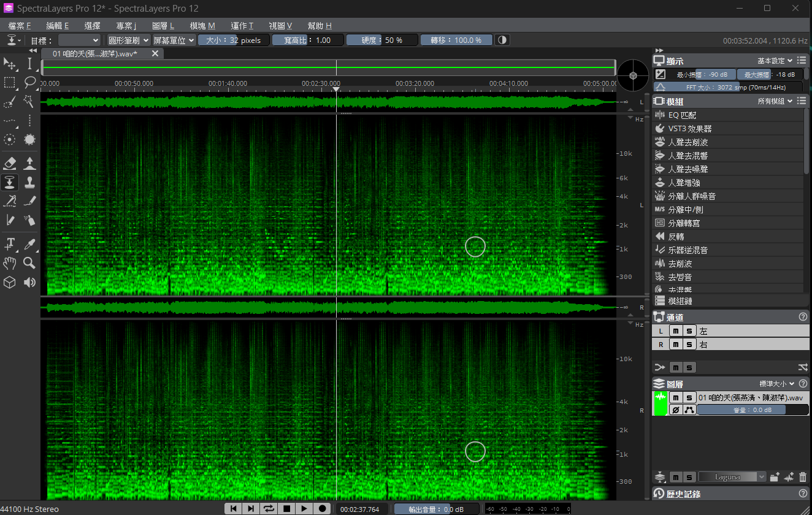
Task: Select the magic wand tool
Action: point(29,102)
